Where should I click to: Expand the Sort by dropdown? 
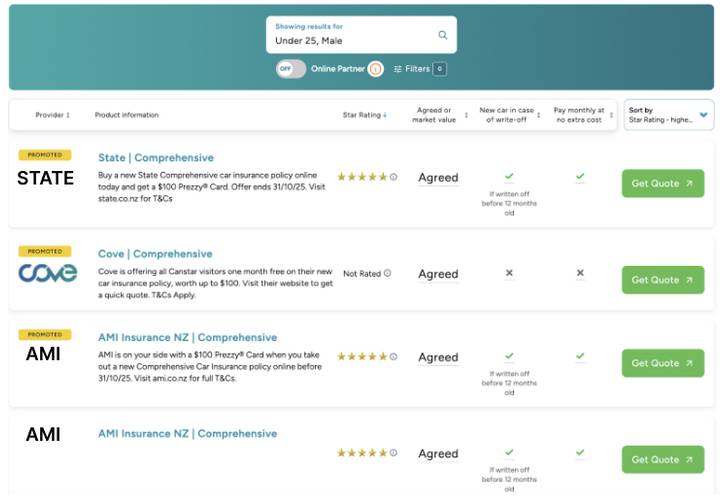pyautogui.click(x=669, y=115)
